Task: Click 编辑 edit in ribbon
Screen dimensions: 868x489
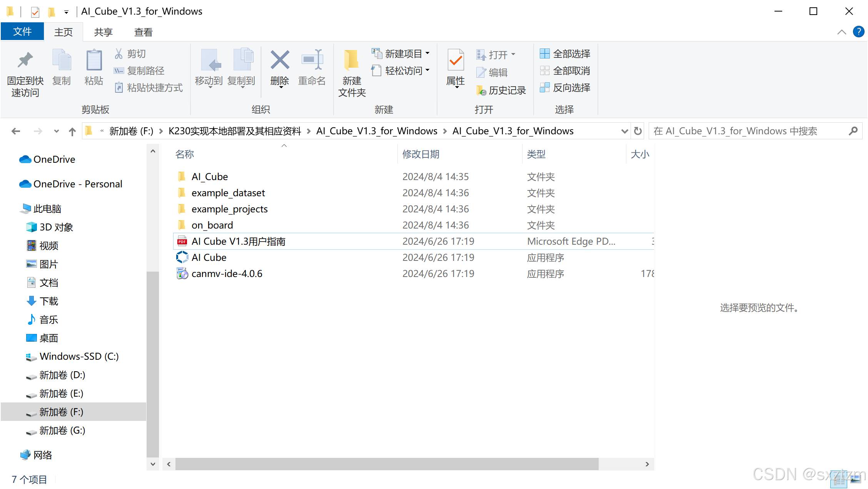Action: point(492,72)
